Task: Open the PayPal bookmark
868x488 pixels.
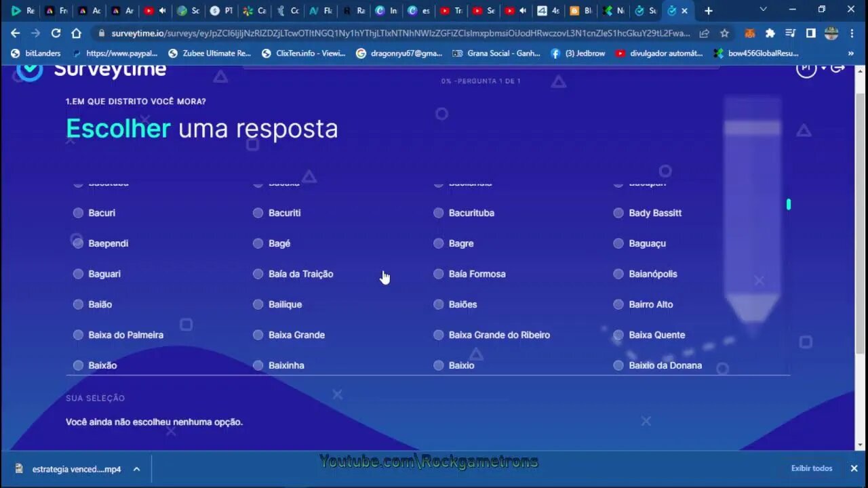Action: point(115,53)
